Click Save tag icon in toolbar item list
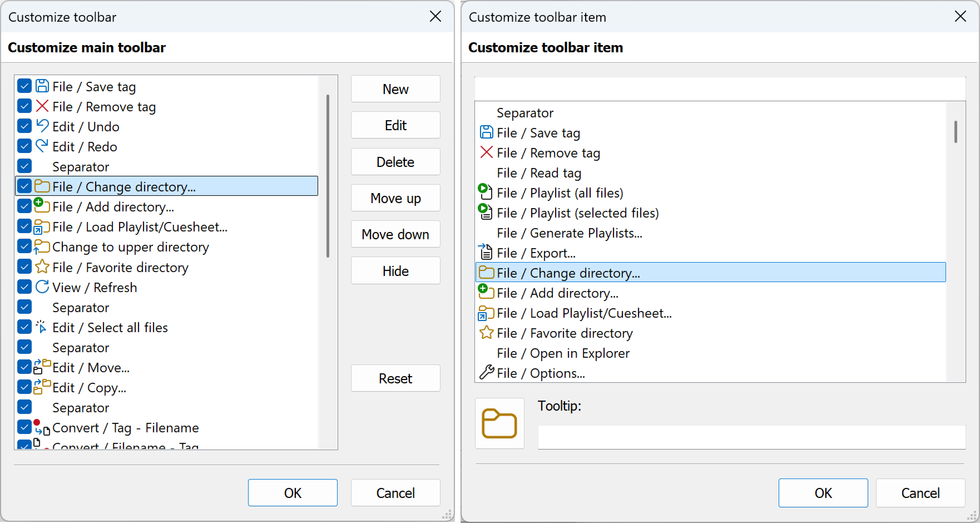The width and height of the screenshot is (980, 523). click(486, 132)
